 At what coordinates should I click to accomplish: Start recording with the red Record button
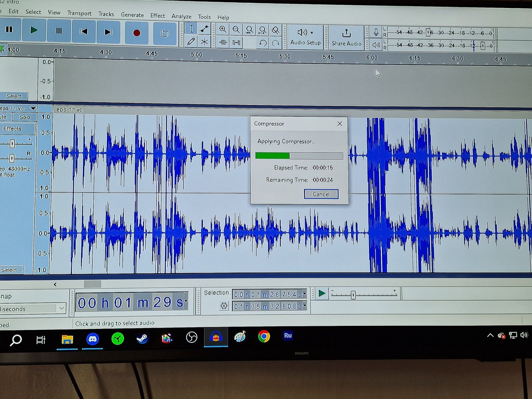click(x=137, y=32)
